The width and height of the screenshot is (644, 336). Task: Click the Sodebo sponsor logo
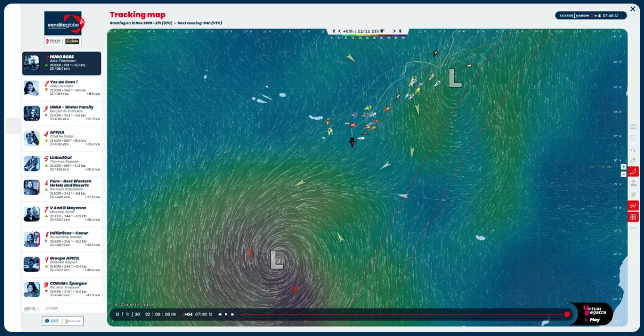click(72, 41)
